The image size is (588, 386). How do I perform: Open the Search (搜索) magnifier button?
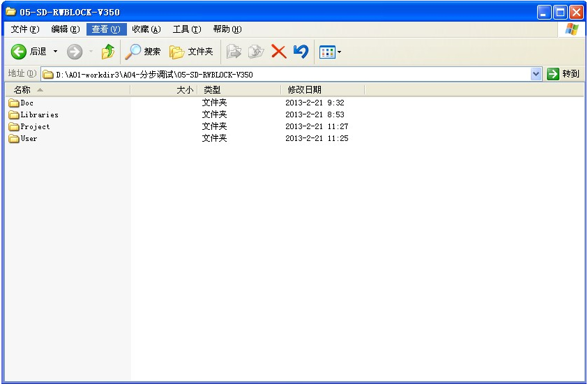click(143, 52)
